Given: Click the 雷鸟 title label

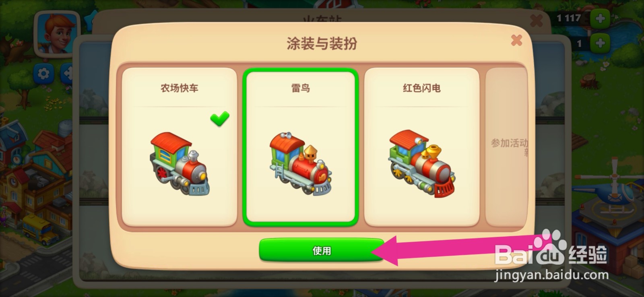Looking at the screenshot, I should [301, 88].
